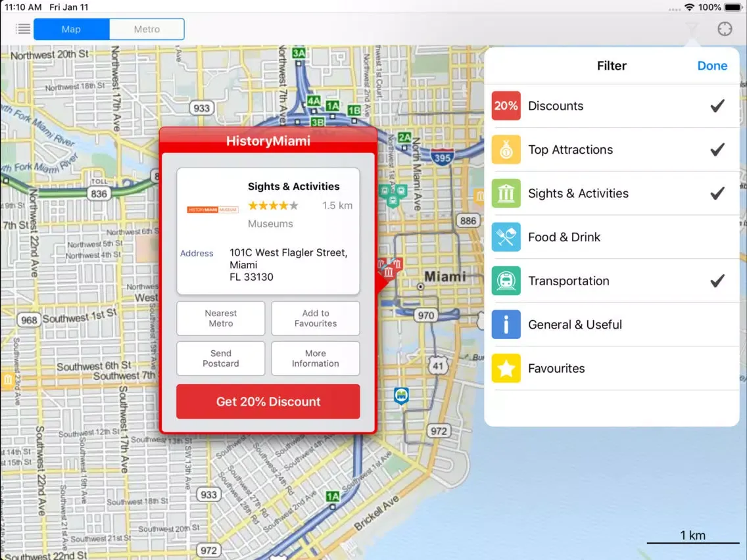Tap the Food & Drink icon
Image resolution: width=747 pixels, height=560 pixels.
pos(506,237)
